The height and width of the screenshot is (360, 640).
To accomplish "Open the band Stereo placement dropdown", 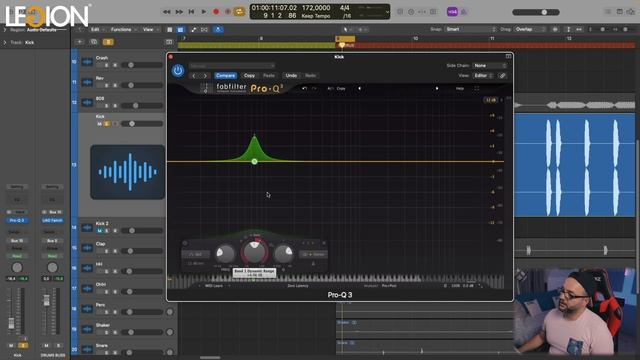I will click(313, 254).
